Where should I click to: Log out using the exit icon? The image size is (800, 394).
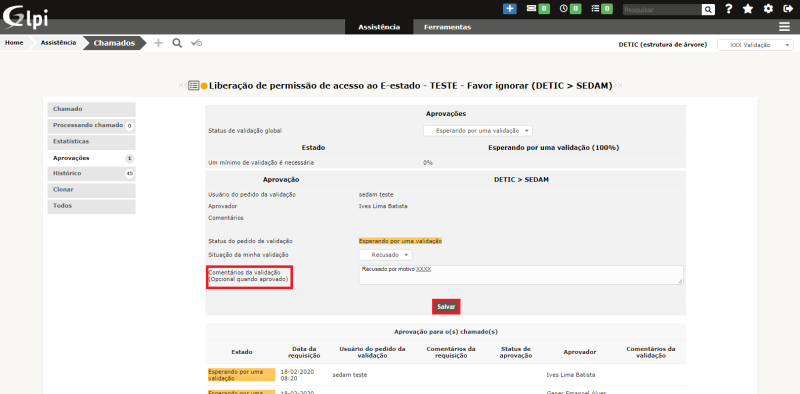click(x=788, y=9)
